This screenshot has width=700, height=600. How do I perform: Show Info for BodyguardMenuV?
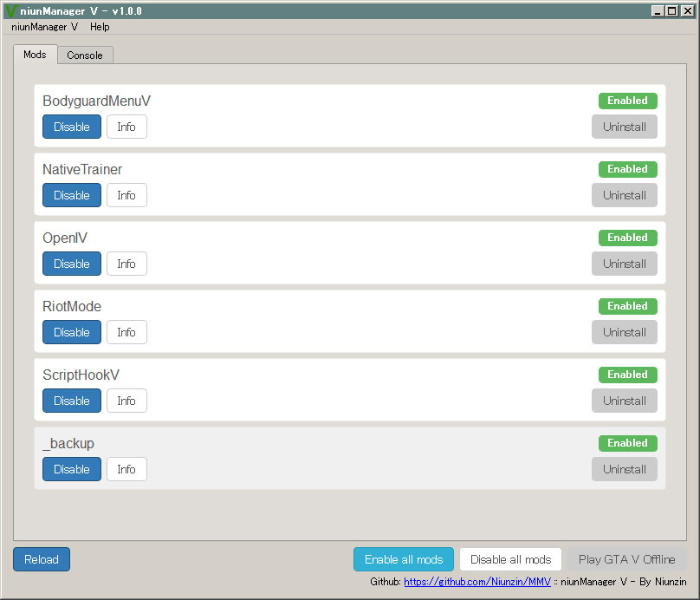pos(126,127)
